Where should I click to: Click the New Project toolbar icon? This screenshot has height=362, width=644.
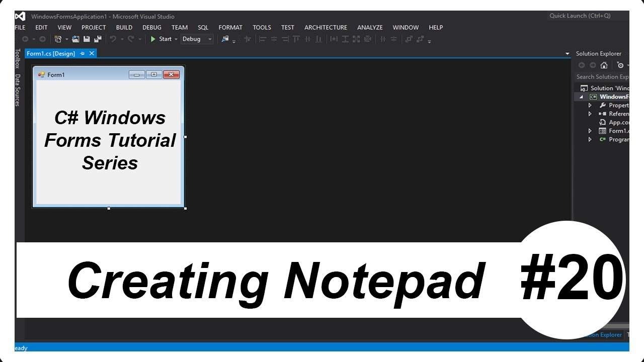[57, 39]
